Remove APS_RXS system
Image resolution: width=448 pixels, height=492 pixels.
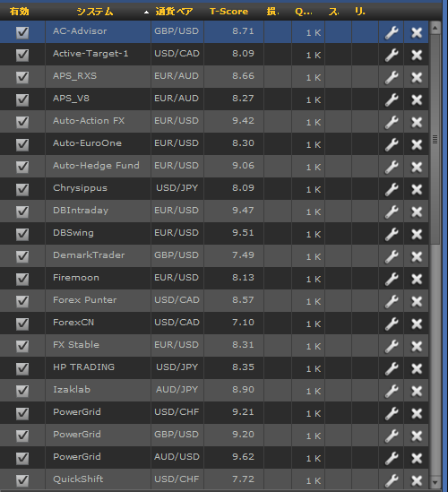coord(417,77)
